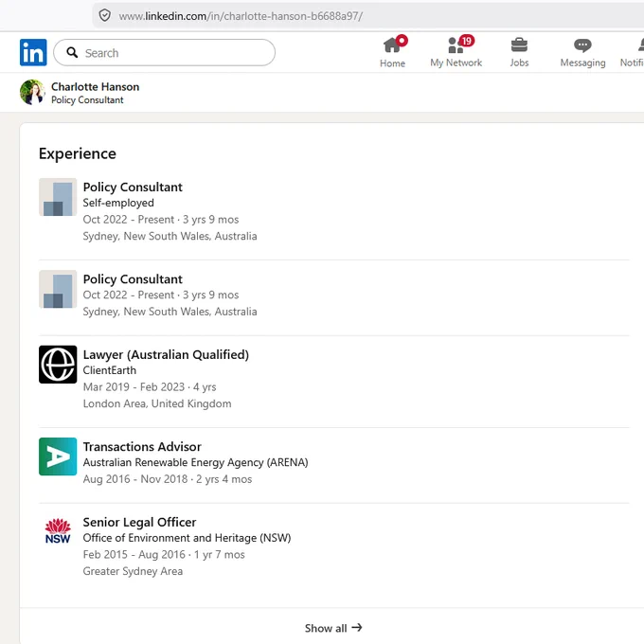
Task: Go to the Jobs briefcase icon
Action: click(519, 53)
